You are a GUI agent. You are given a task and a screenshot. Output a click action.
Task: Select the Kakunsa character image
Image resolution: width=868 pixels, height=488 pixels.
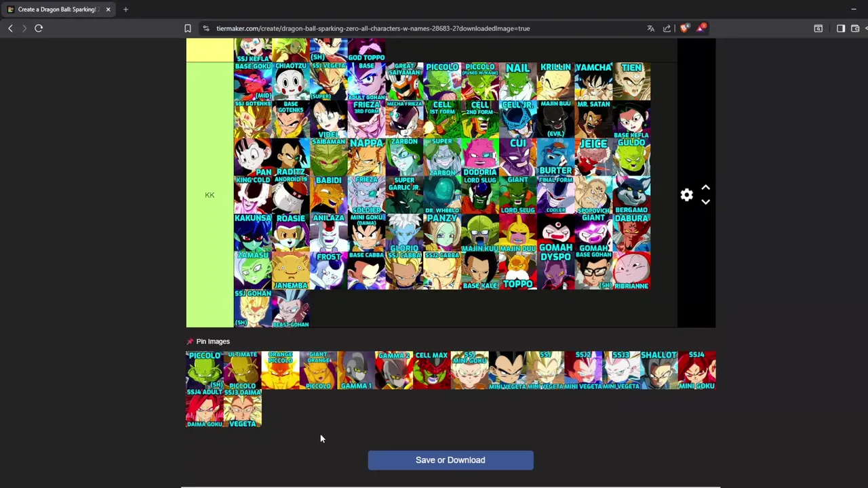click(x=253, y=233)
